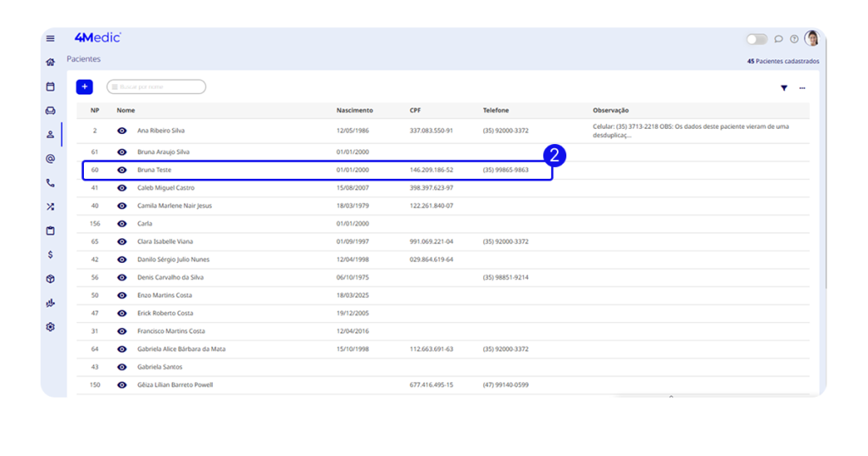The image size is (868, 456).
Task: Open patient Caleb Miguel Castro
Action: [165, 187]
